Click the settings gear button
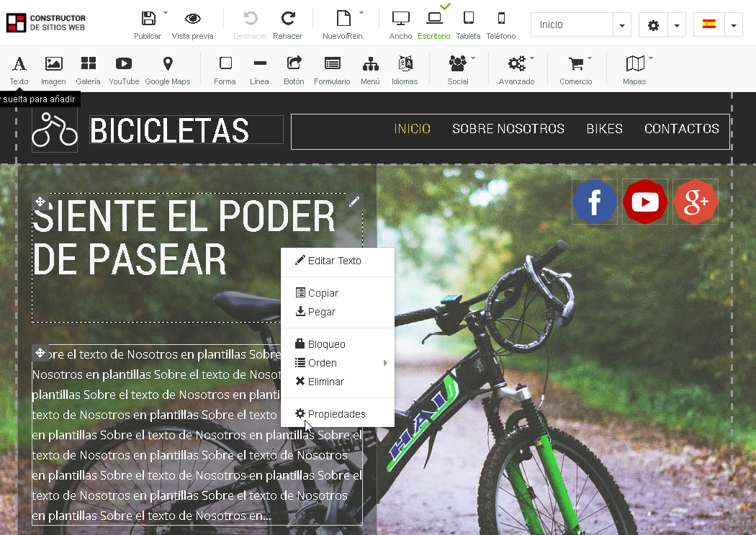 tap(653, 25)
